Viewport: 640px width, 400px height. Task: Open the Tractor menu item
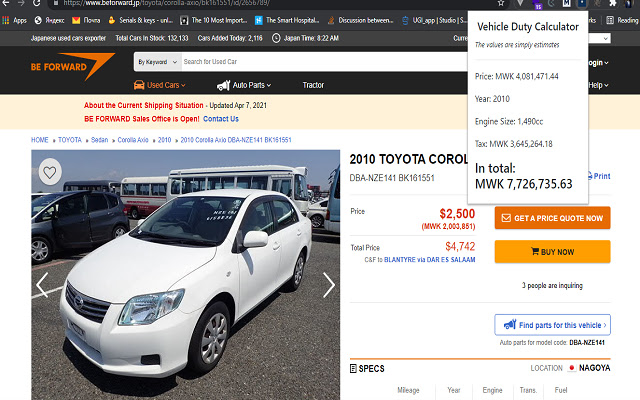pyautogui.click(x=313, y=85)
